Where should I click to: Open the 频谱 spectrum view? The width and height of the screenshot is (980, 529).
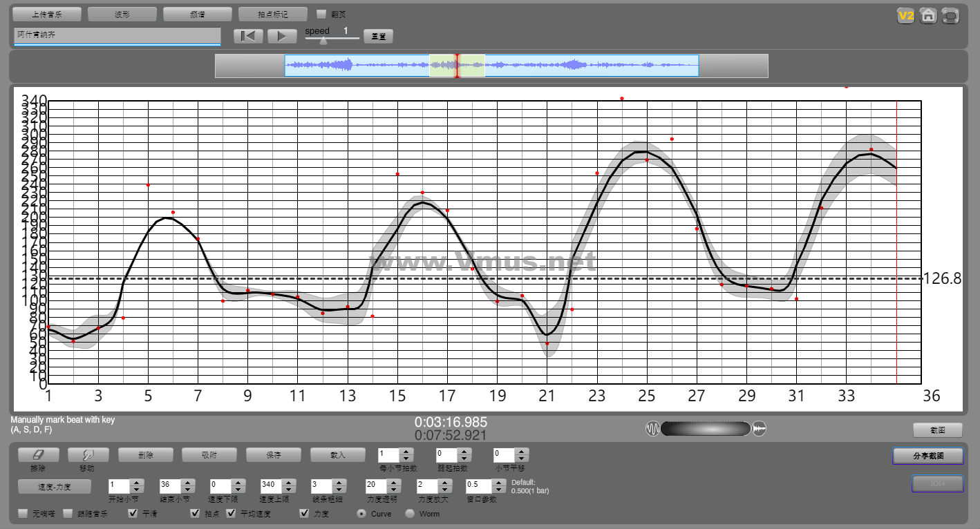coord(197,14)
